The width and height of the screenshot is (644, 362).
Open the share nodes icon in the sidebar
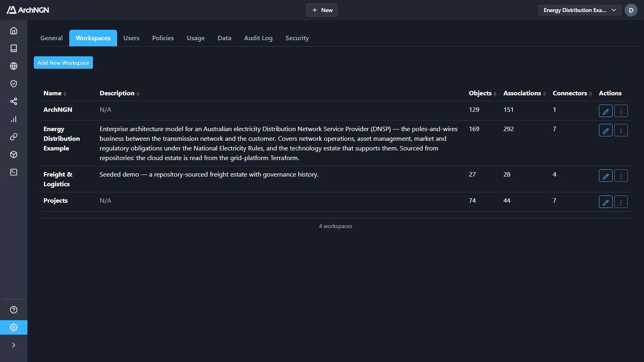point(14,101)
